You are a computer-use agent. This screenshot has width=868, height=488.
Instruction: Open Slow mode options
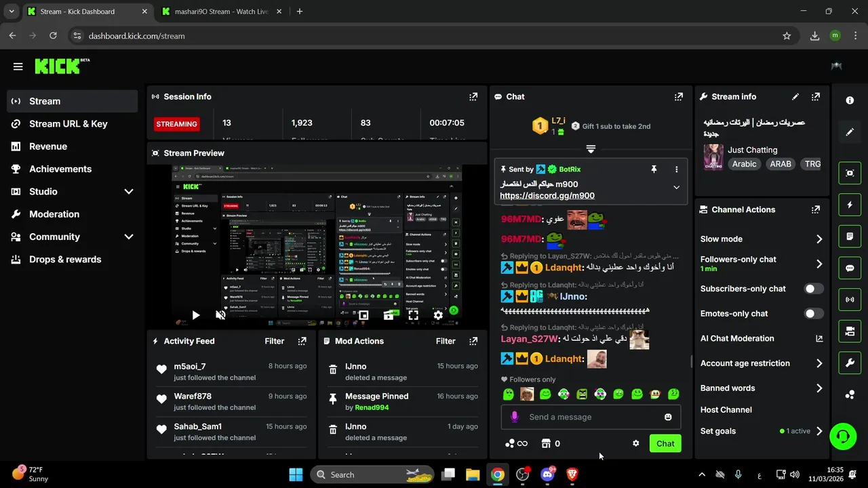point(762,239)
